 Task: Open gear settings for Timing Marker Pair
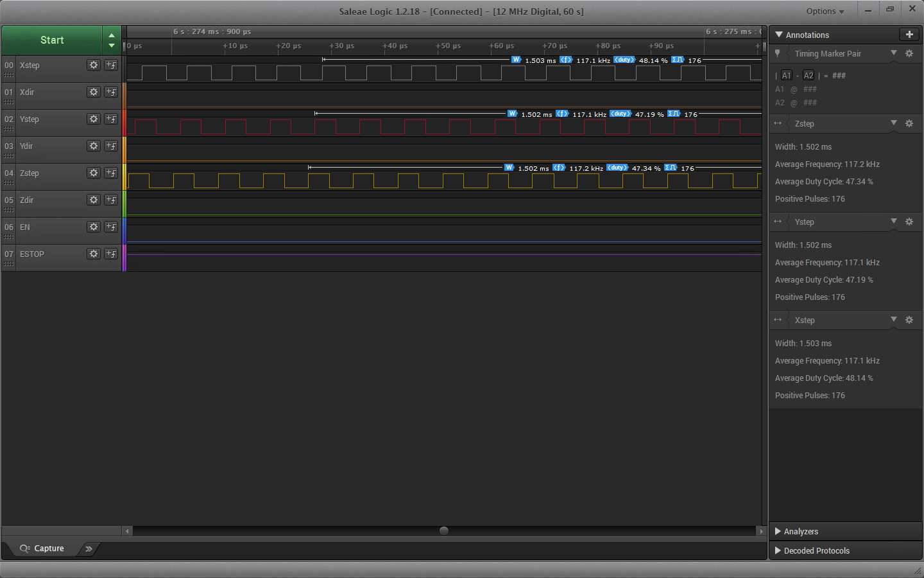pos(909,53)
